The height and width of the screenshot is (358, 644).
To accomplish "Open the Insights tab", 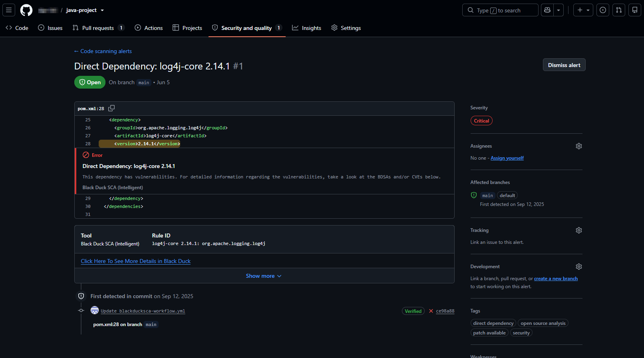I will pyautogui.click(x=307, y=28).
